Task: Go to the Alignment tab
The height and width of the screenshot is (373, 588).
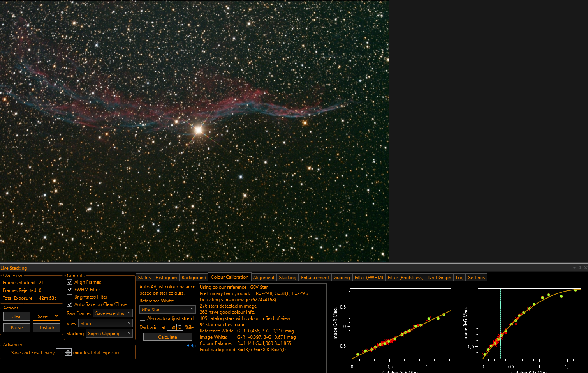Action: pos(264,278)
